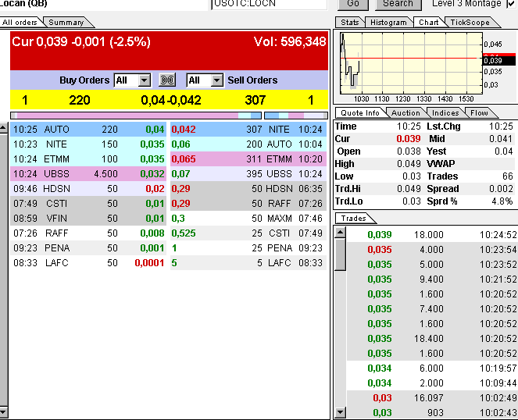518x420 pixels.
Task: Click the trades list scroll-up arrow
Action: 340,232
